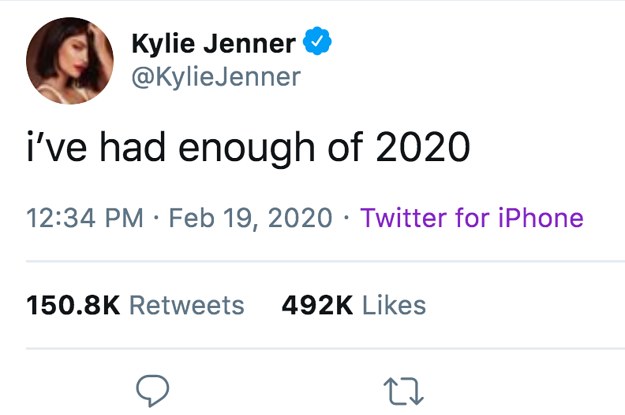Click the word Likes
625x415 pixels.
393,304
